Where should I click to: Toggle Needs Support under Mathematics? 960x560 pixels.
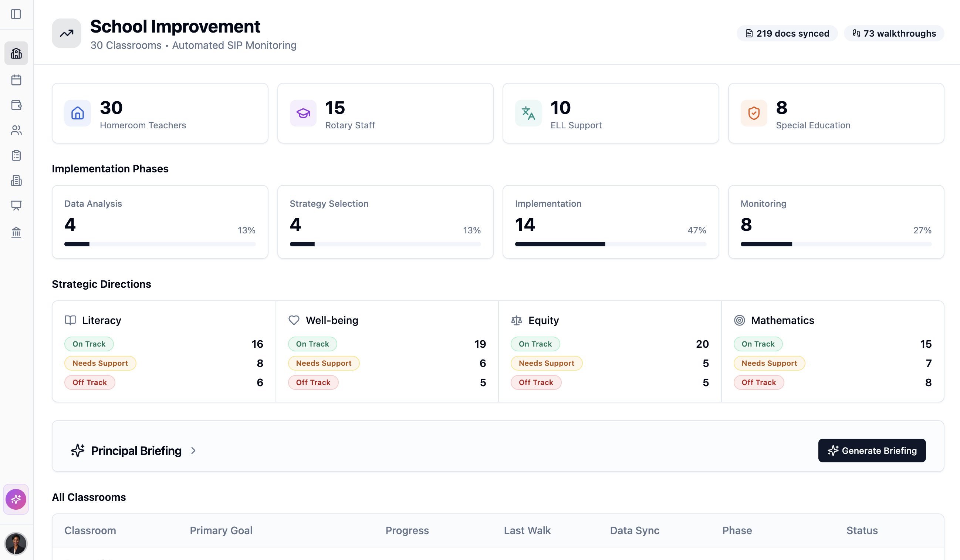[x=769, y=363]
